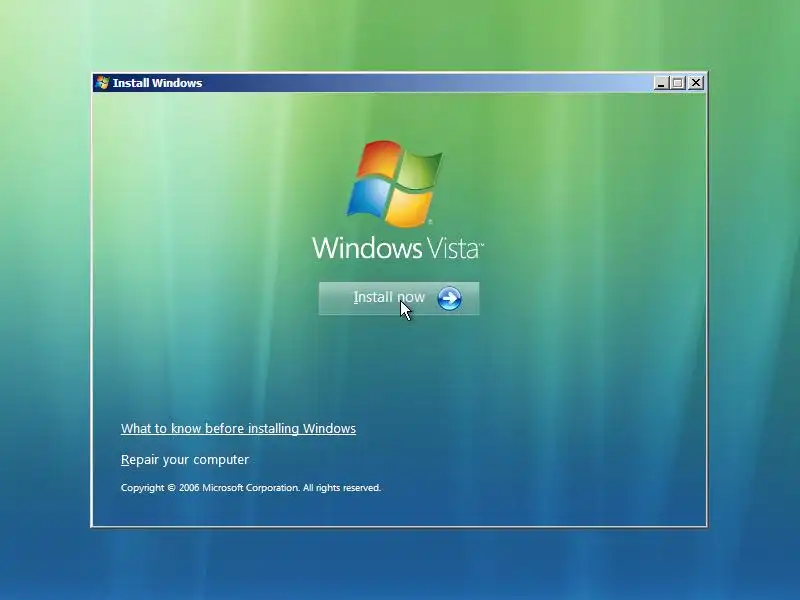Close the Install Windows window
Image resolution: width=800 pixels, height=600 pixels.
(x=696, y=83)
